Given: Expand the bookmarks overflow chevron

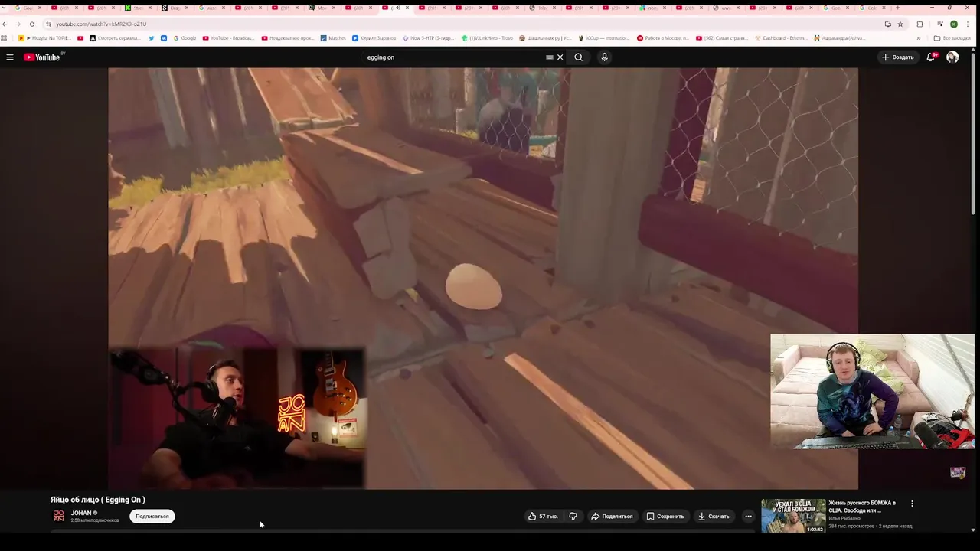Looking at the screenshot, I should (919, 38).
